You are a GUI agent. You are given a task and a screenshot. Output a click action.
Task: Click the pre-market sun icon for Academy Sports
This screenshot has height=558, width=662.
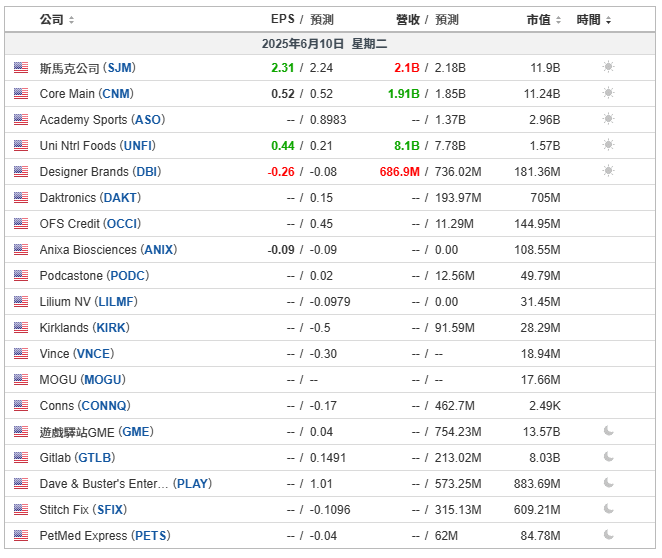pyautogui.click(x=608, y=119)
